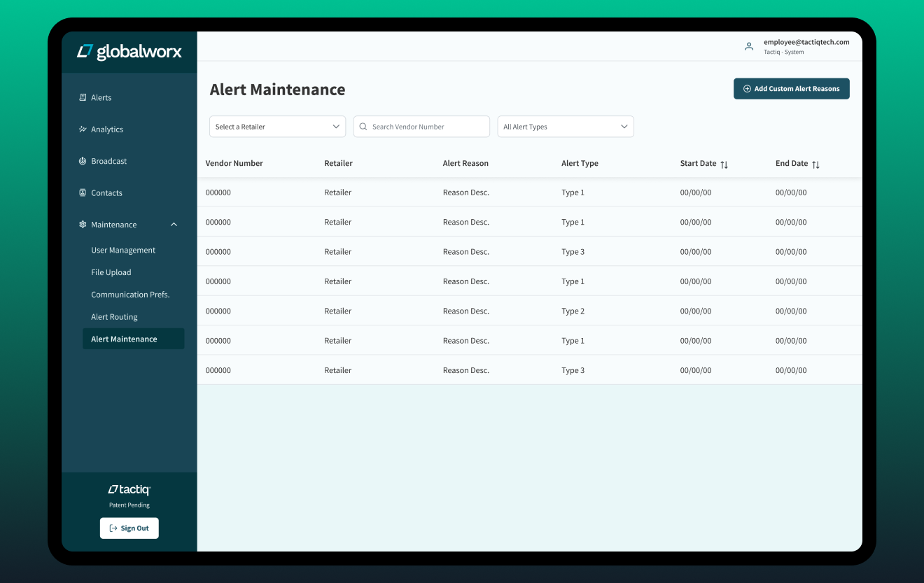Click the Vendor Number column header
This screenshot has height=583, width=924.
234,163
